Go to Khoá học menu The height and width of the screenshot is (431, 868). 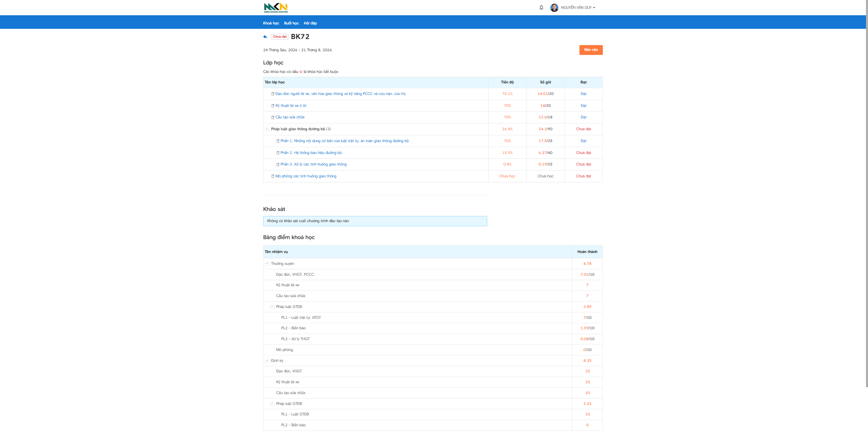[271, 23]
